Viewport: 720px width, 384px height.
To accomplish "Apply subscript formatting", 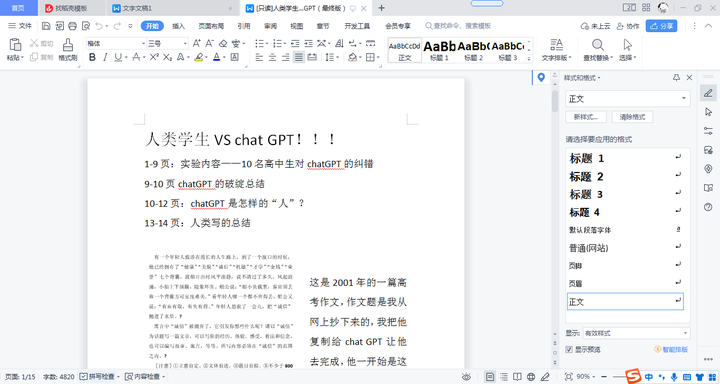I will click(x=168, y=57).
